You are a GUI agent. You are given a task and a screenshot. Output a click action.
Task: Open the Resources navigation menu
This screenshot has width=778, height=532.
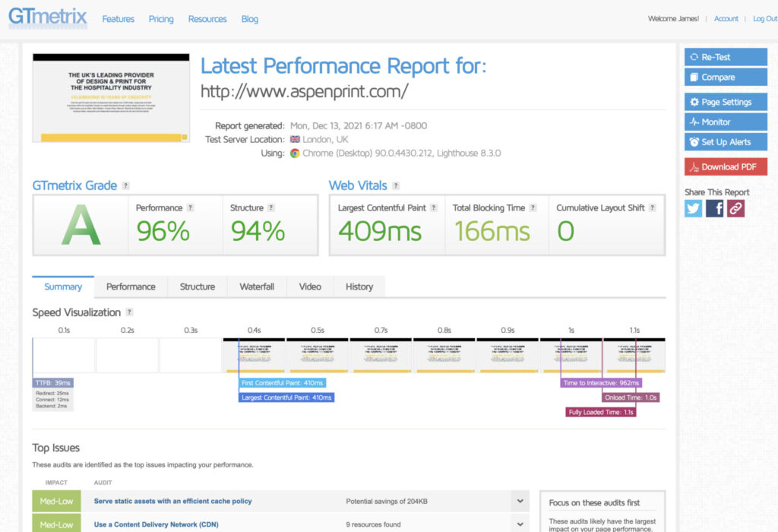point(207,19)
